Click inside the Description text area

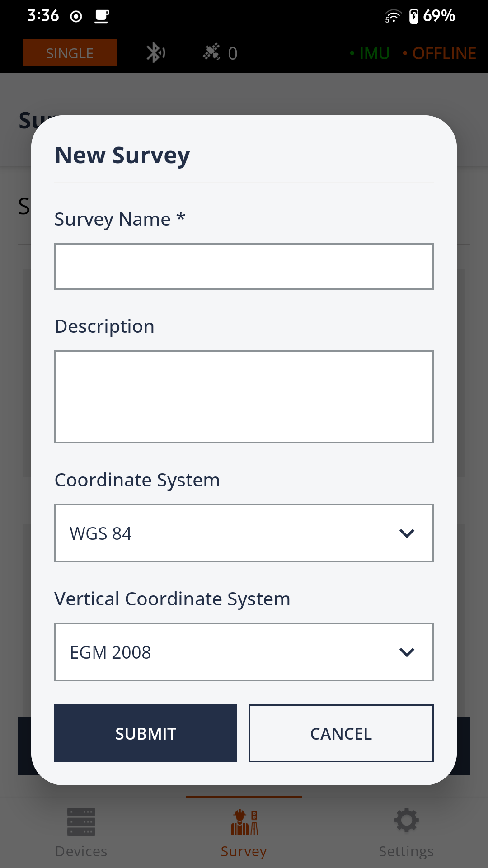244,397
